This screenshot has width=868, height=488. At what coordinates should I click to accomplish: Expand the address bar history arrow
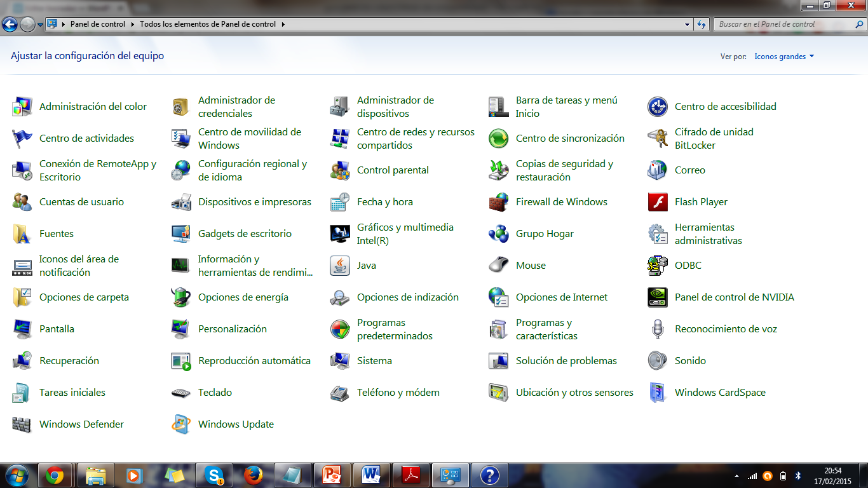pos(686,24)
